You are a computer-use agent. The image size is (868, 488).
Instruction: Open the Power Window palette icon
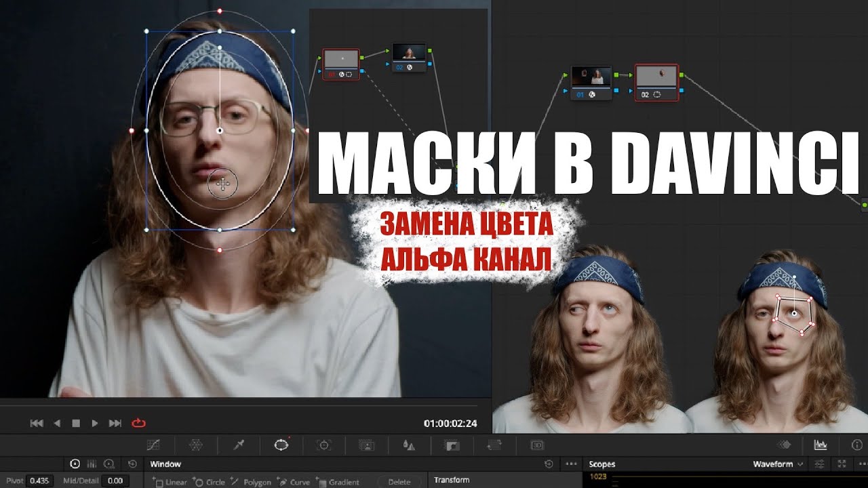tap(281, 445)
